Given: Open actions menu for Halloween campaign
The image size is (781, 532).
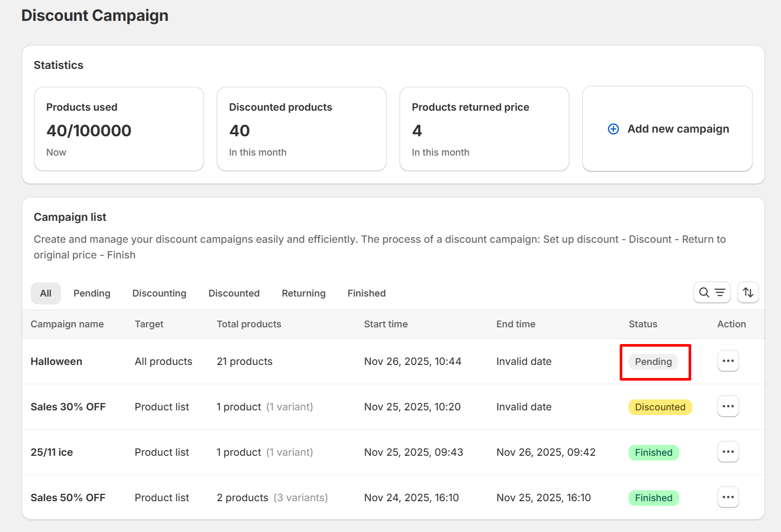Looking at the screenshot, I should pos(728,361).
